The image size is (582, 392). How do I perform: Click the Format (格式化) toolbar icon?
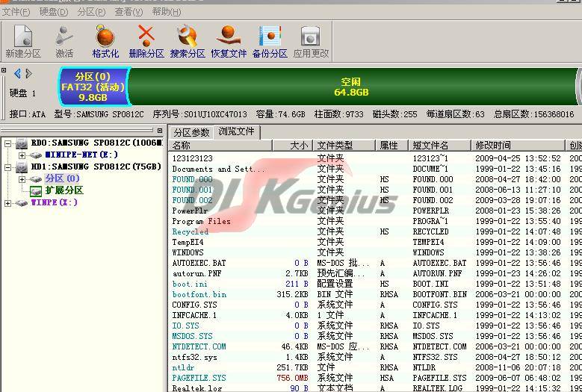[x=105, y=41]
